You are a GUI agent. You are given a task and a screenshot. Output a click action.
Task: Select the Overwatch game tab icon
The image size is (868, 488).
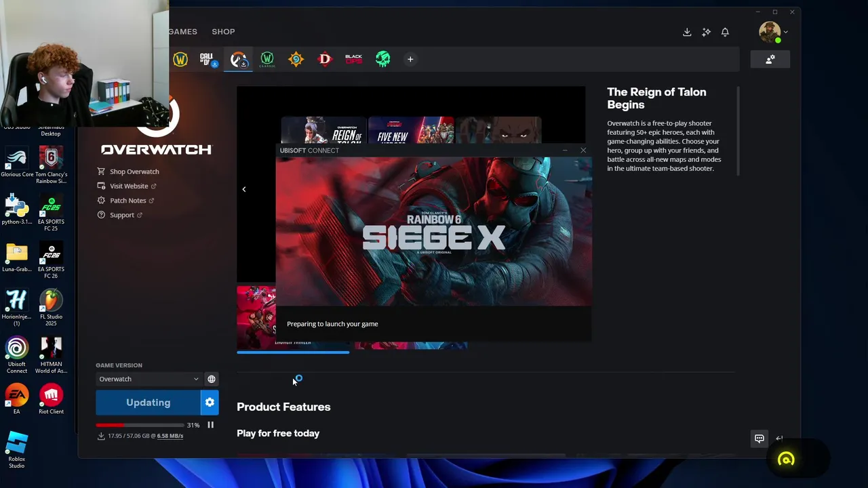click(x=238, y=60)
